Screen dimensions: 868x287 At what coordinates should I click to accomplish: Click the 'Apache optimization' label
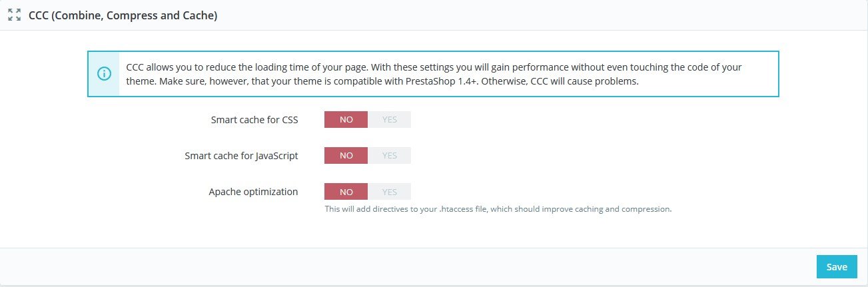(253, 192)
